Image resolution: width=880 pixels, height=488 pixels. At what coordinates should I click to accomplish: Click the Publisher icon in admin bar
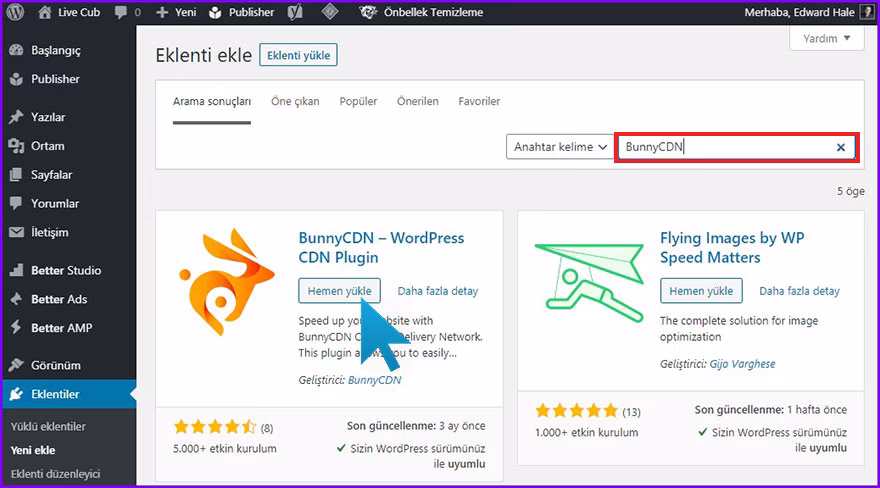[x=215, y=12]
